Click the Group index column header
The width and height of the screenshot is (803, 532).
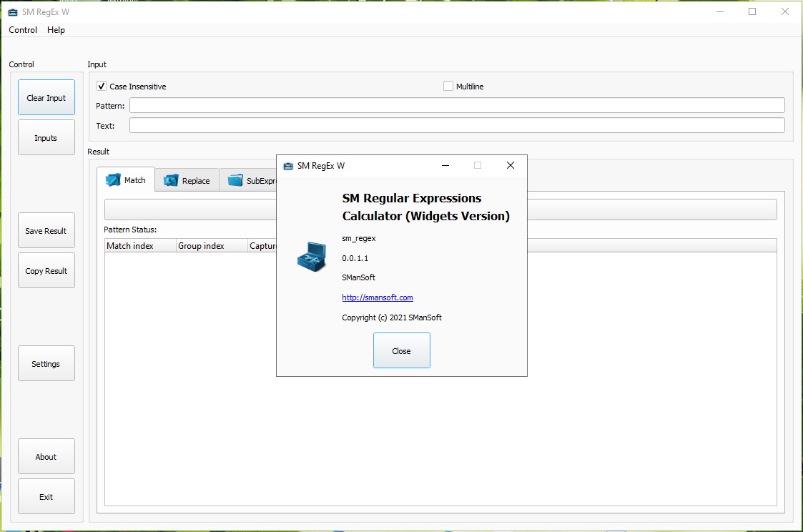[212, 246]
